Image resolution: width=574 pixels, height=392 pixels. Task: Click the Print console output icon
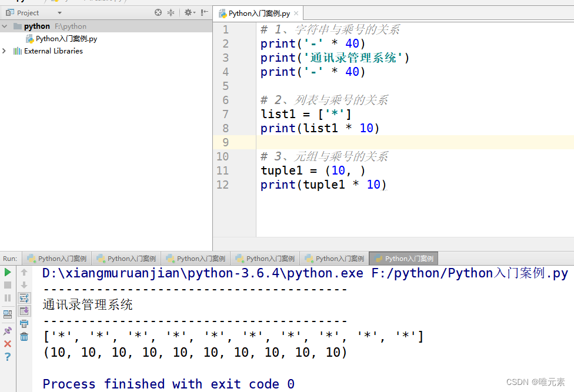(24, 324)
